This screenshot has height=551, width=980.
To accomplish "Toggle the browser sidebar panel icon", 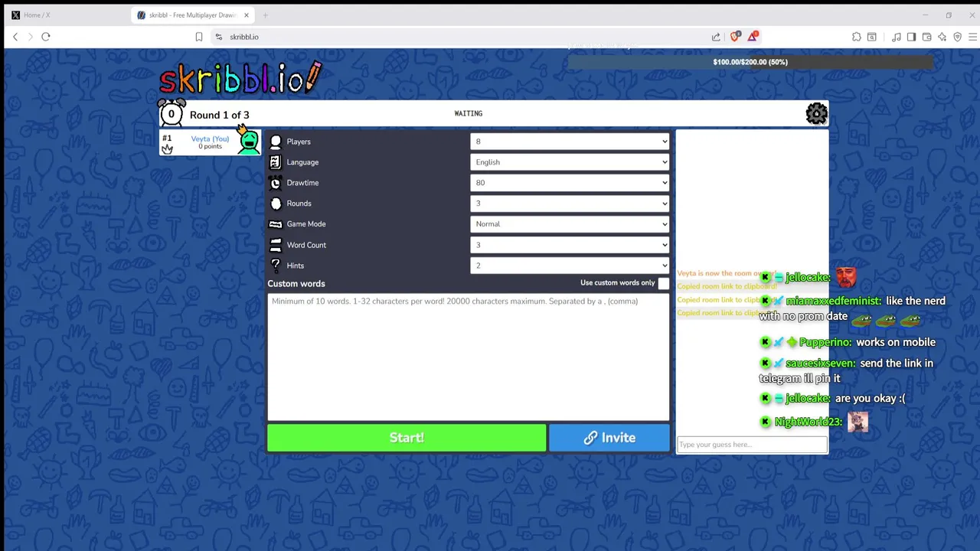I will pyautogui.click(x=912, y=37).
